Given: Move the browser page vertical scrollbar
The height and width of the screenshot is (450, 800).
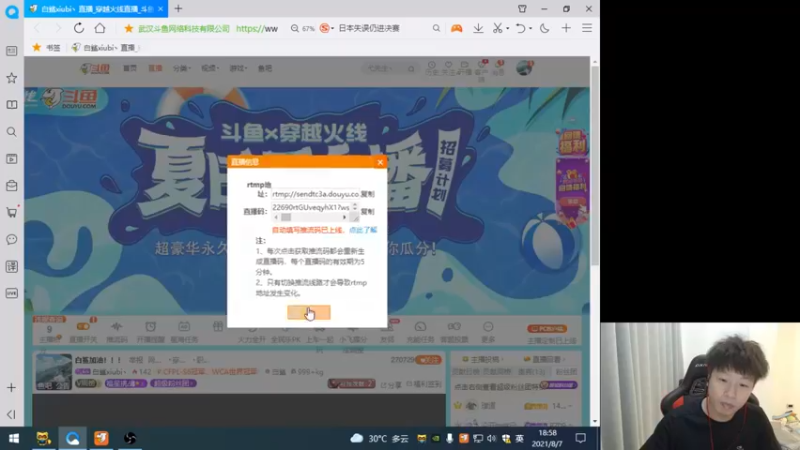Looking at the screenshot, I should pyautogui.click(x=594, y=166).
